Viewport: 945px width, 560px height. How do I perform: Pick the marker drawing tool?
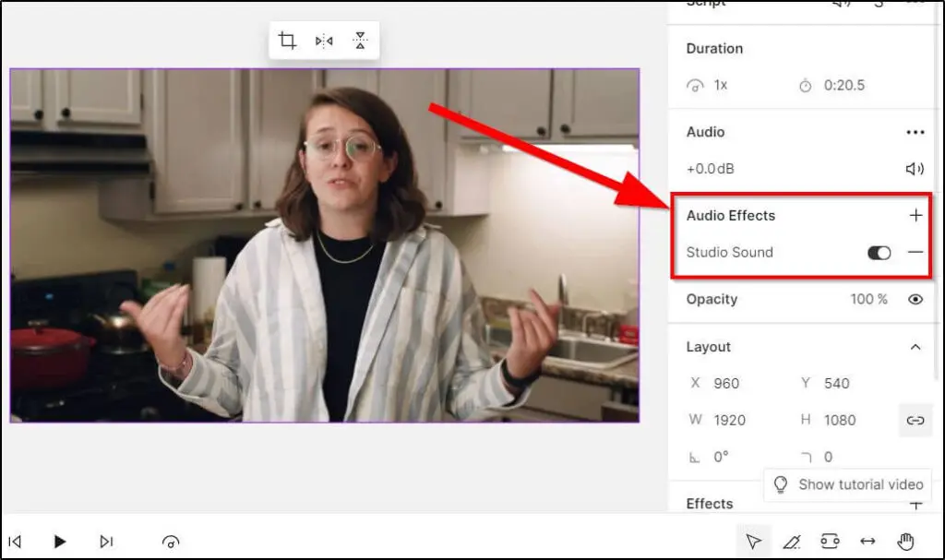[791, 541]
